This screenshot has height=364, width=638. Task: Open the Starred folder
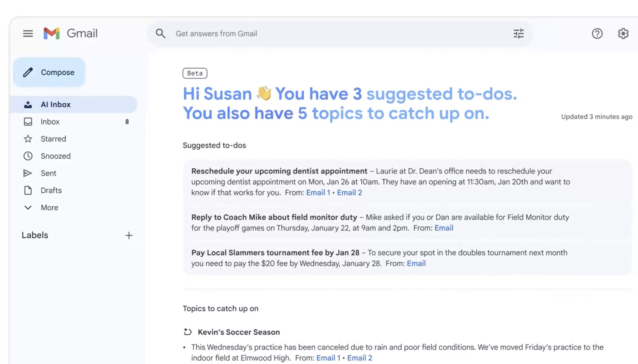point(53,139)
